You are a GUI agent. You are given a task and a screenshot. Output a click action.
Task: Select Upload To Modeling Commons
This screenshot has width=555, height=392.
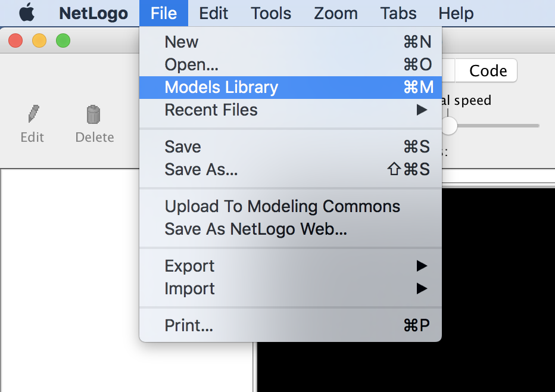pyautogui.click(x=282, y=206)
